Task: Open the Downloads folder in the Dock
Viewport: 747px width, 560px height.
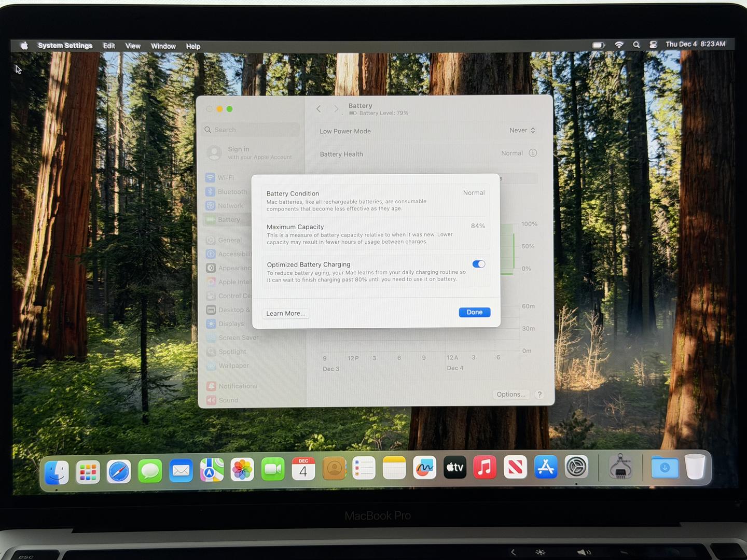Action: (665, 467)
